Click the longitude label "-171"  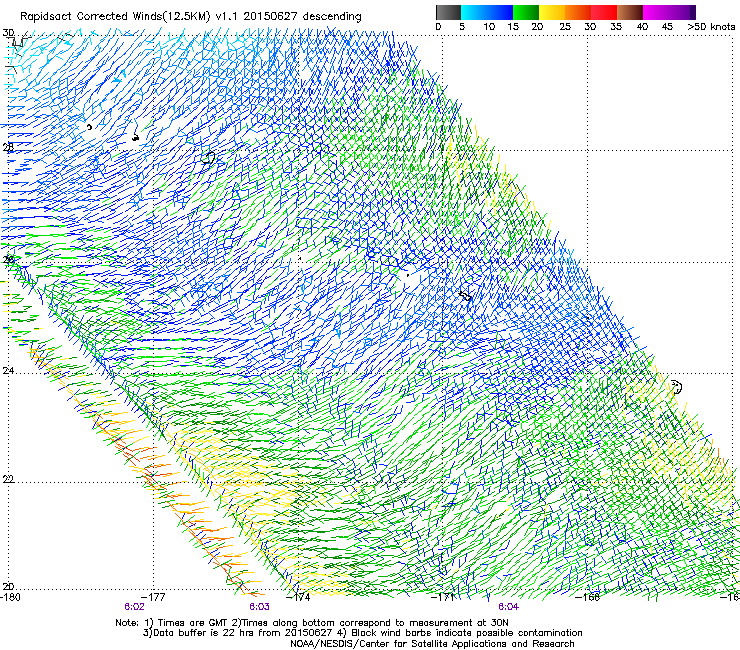click(x=443, y=597)
